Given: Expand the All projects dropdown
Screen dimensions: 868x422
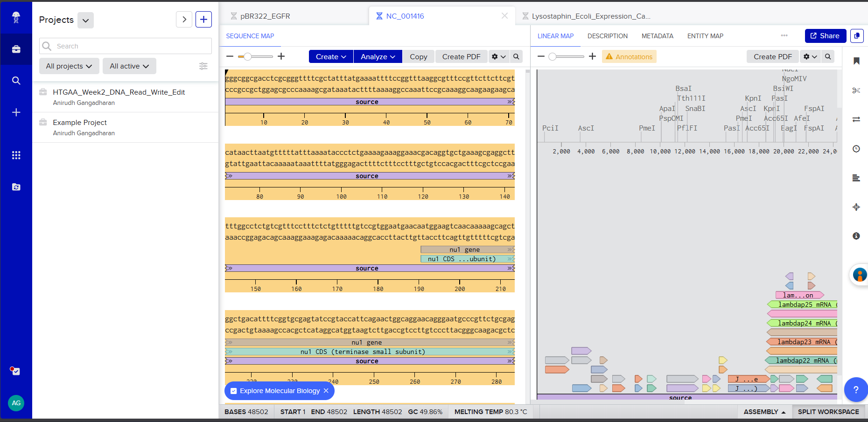Looking at the screenshot, I should pos(69,66).
